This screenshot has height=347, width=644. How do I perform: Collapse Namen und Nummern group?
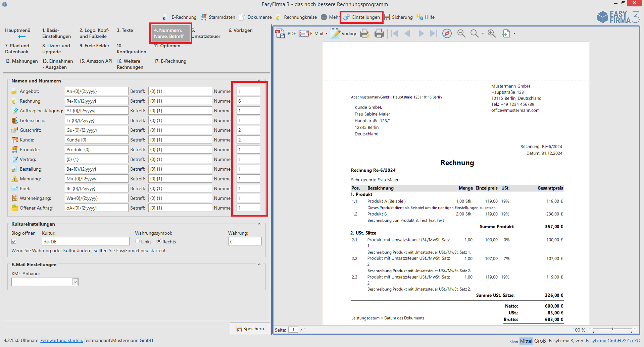coord(259,81)
